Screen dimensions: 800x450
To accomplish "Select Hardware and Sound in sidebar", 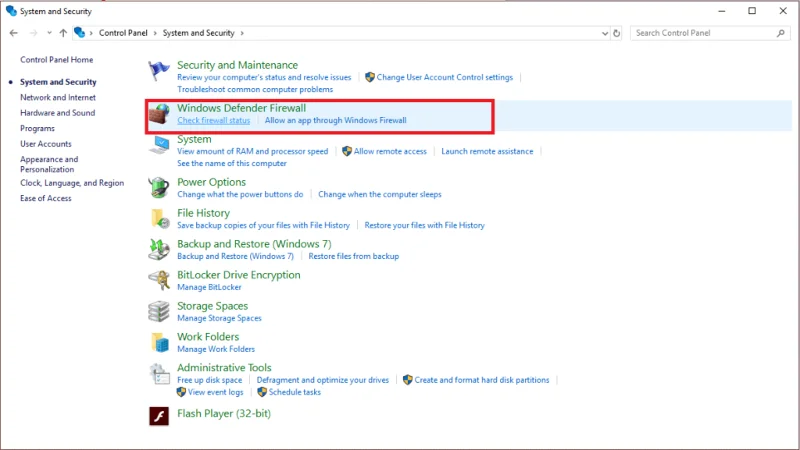I will [57, 113].
